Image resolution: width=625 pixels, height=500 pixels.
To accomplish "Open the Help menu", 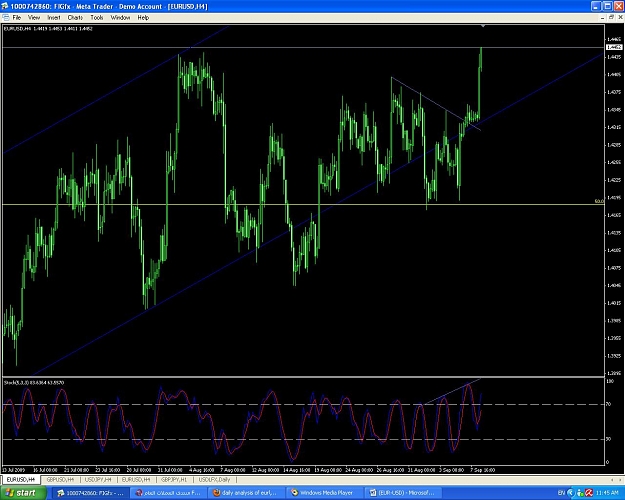I will tap(143, 18).
